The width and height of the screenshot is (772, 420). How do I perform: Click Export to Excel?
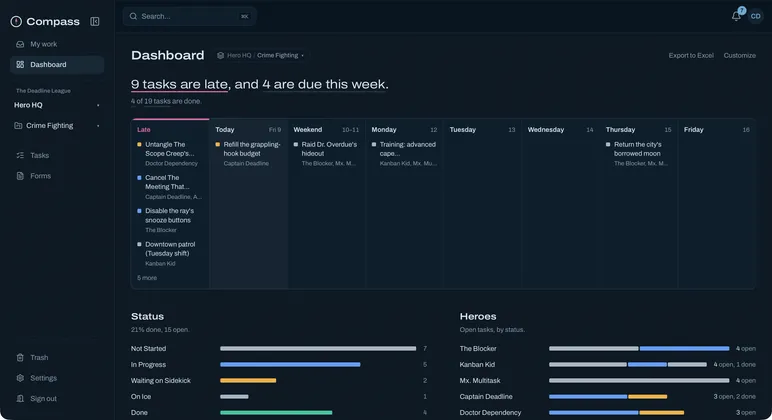coord(691,56)
